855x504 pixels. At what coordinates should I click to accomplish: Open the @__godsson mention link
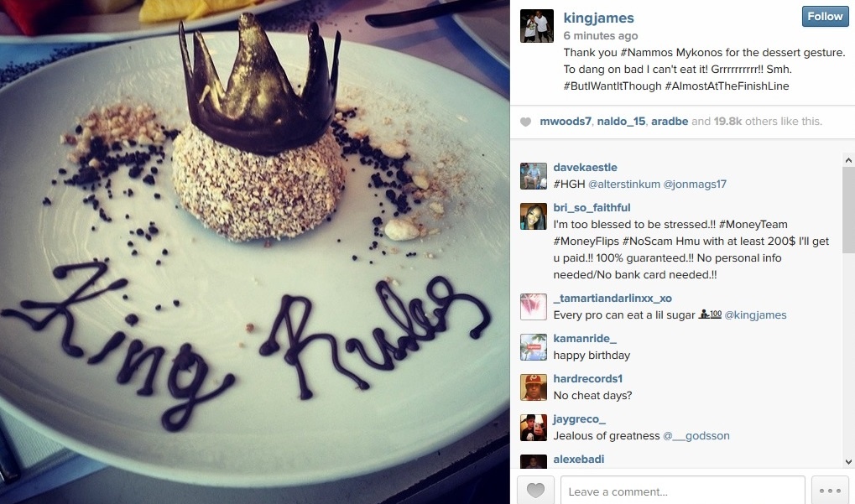(696, 436)
